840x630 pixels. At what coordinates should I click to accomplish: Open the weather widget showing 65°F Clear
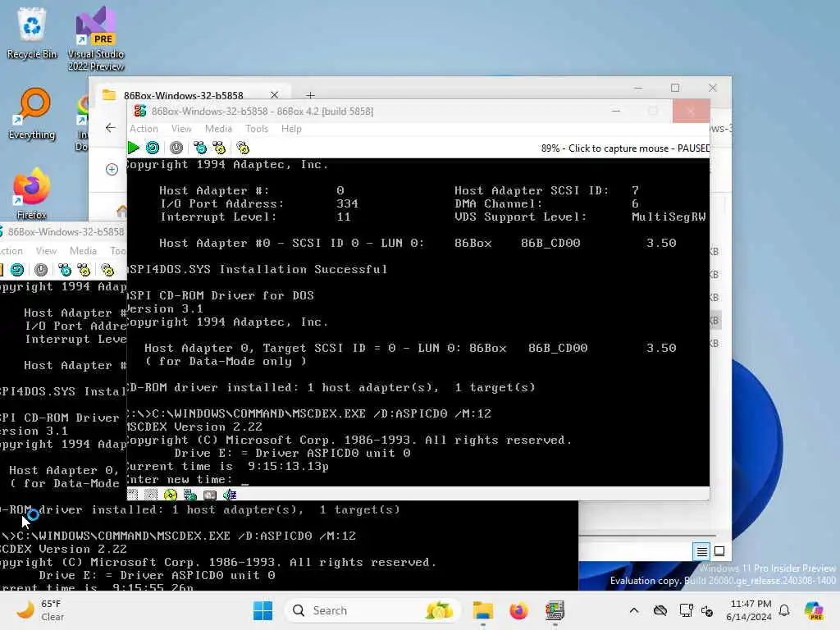(40, 610)
